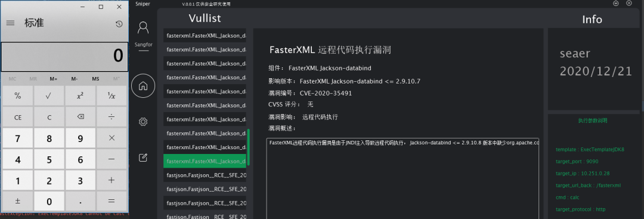
Task: Click the reciprocal 1/x key
Action: 112,95
